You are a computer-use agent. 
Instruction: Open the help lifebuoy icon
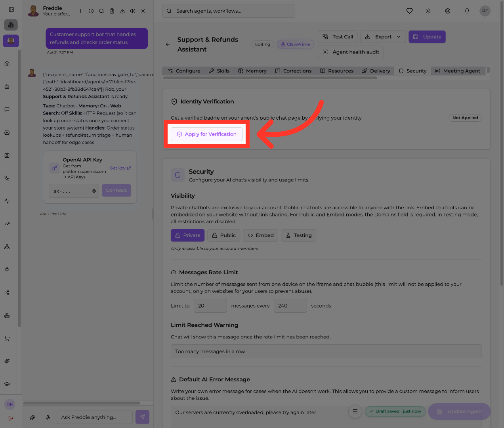(x=448, y=11)
